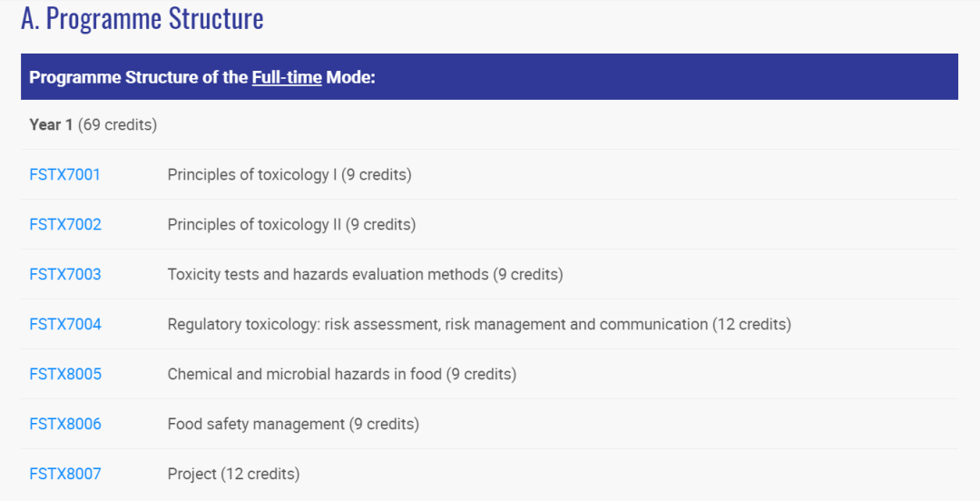Screen dimensions: 980x501
Task: Click the Project (12 credits) text
Action: (x=234, y=474)
